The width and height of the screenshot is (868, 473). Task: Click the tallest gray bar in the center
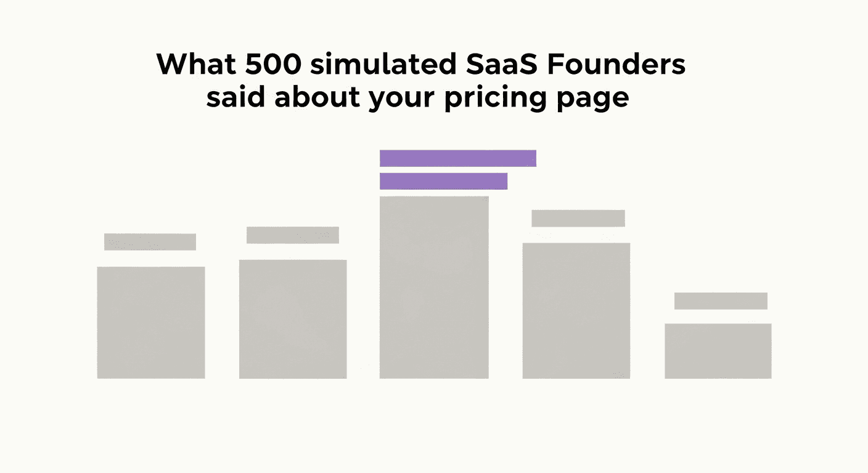[434, 287]
